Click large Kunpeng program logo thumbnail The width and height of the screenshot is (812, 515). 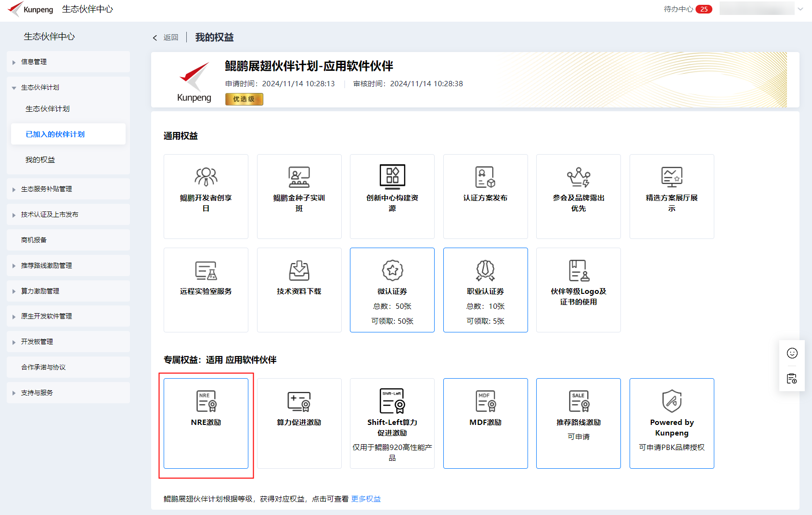click(x=194, y=82)
